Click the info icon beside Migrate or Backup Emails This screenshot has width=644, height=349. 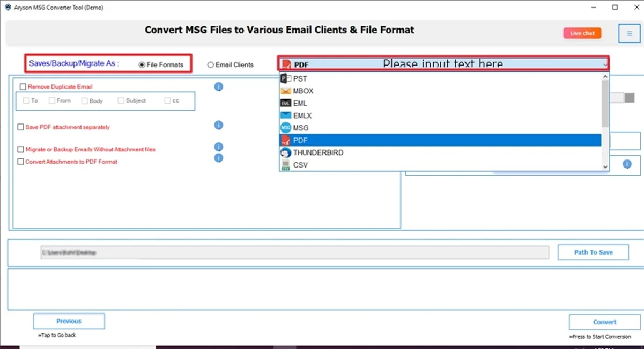coord(219,147)
